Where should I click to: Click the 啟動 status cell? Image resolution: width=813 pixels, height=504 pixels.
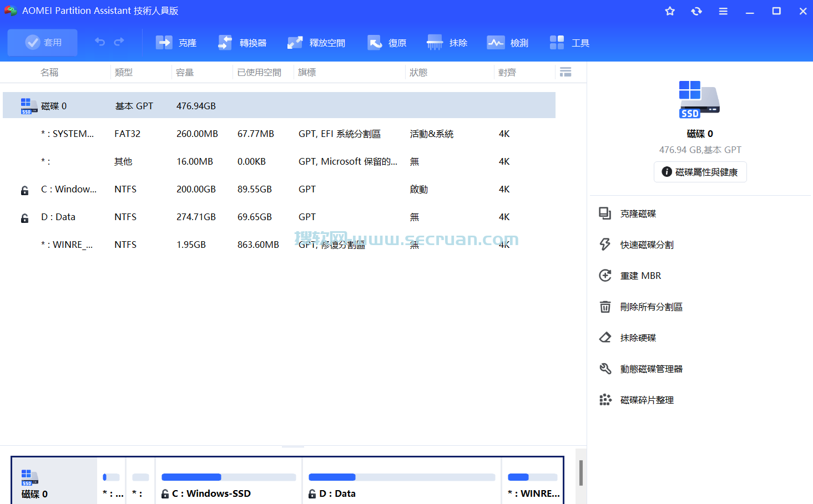point(419,189)
